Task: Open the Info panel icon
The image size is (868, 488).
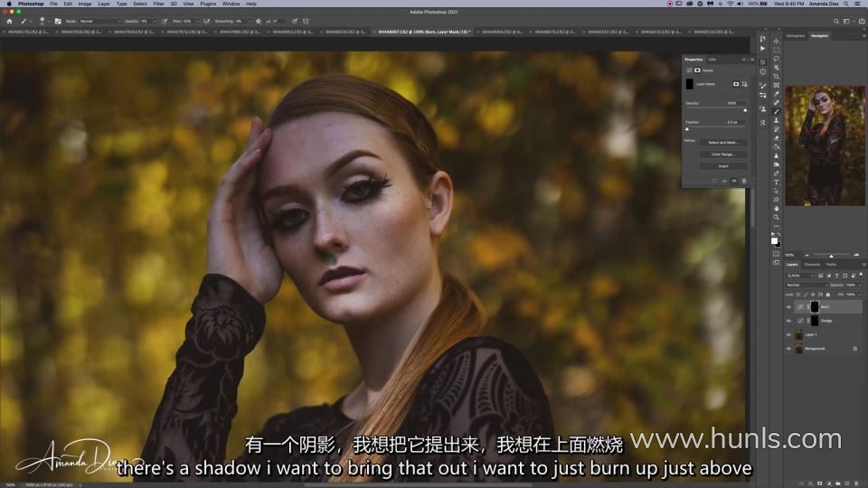Action: [x=763, y=72]
